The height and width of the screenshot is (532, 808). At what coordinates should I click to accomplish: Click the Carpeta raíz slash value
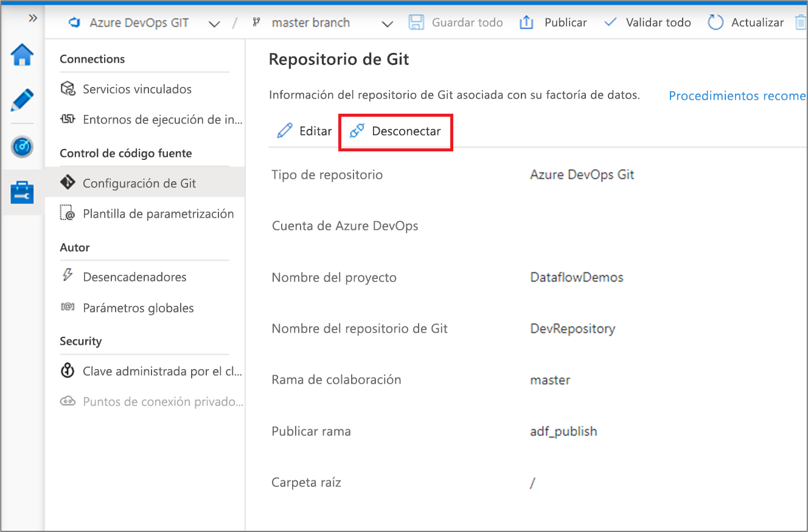pyautogui.click(x=533, y=483)
